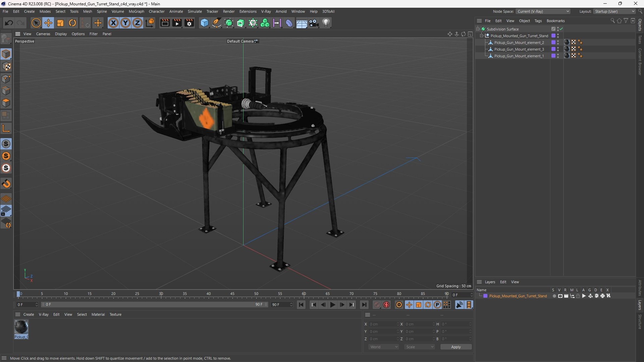This screenshot has width=644, height=362.
Task: Open the Scale mode dropdown
Action: click(x=420, y=347)
